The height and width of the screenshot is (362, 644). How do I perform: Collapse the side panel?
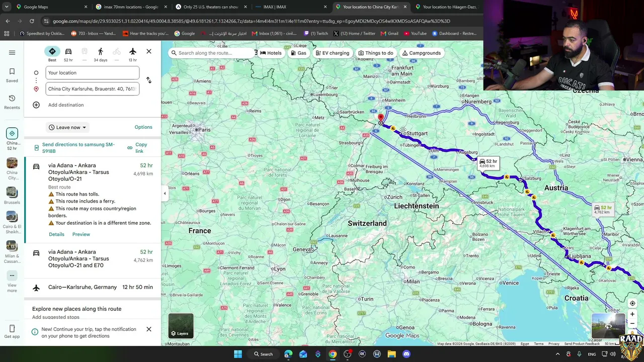[x=165, y=194]
